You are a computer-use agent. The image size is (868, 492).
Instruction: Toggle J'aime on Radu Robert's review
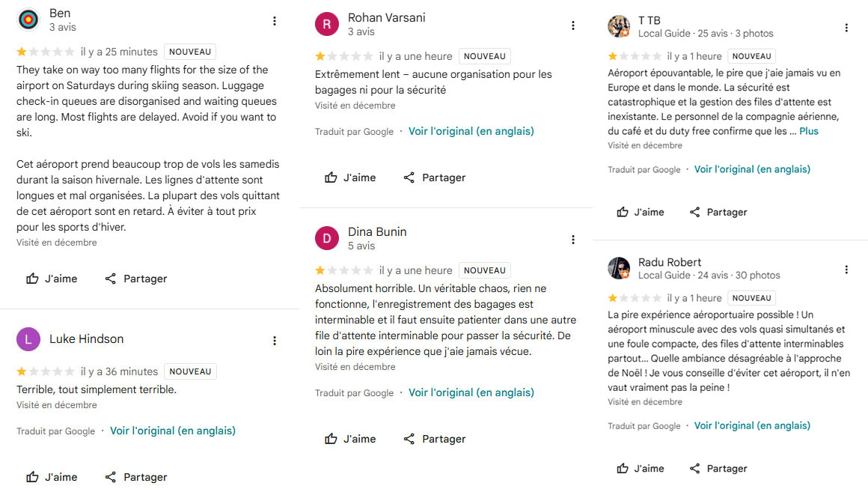640,468
